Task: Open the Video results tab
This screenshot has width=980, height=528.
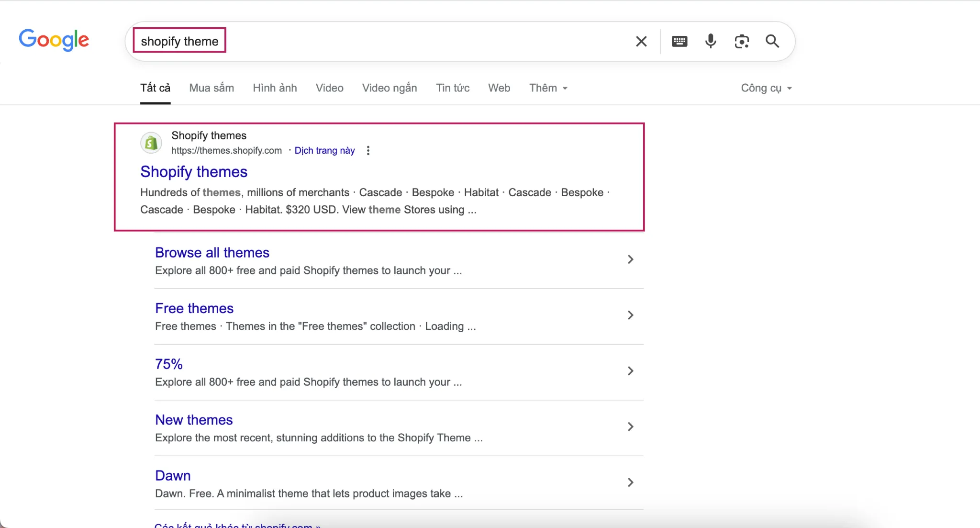Action: (329, 88)
